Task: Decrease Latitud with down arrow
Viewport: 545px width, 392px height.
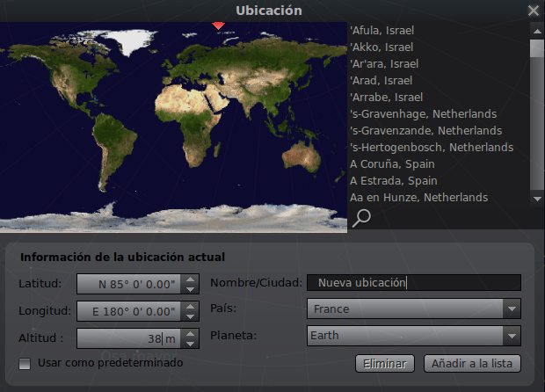Action: 190,289
